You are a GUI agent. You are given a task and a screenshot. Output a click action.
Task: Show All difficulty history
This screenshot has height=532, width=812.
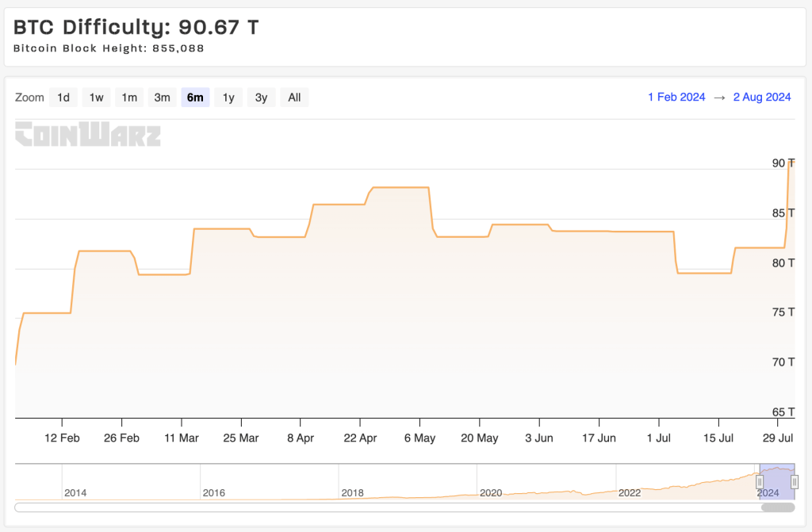click(294, 98)
